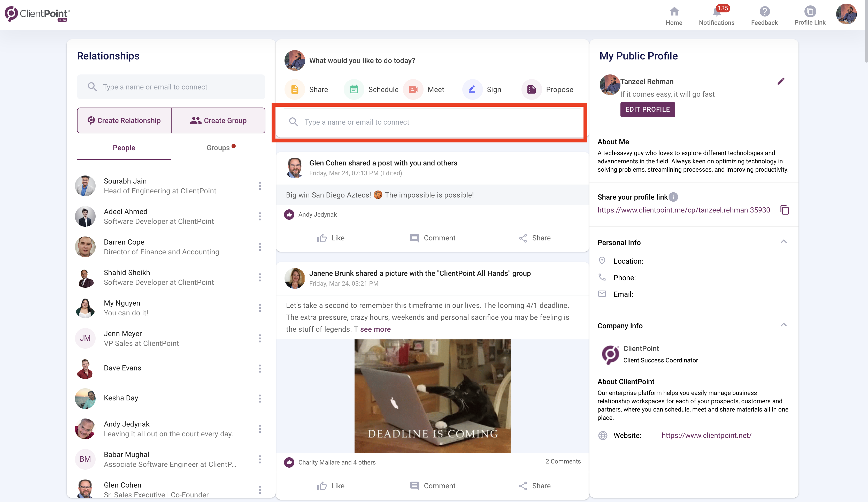The image size is (868, 502).
Task: Click Glen Cohen's avatar on his post
Action: (x=295, y=168)
